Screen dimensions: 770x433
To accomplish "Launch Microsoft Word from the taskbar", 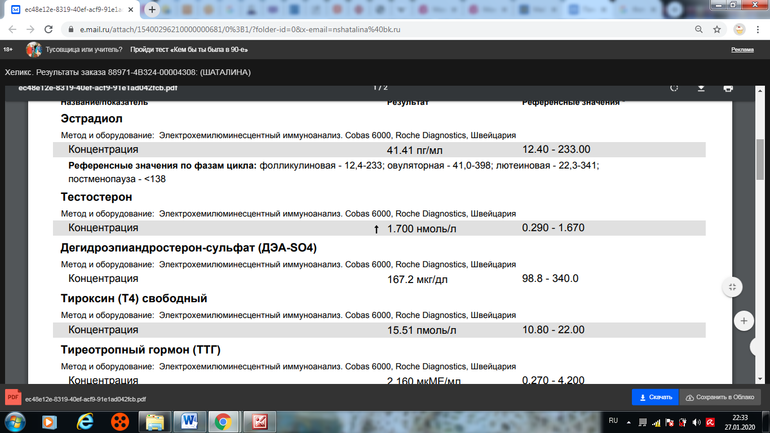I will click(189, 421).
